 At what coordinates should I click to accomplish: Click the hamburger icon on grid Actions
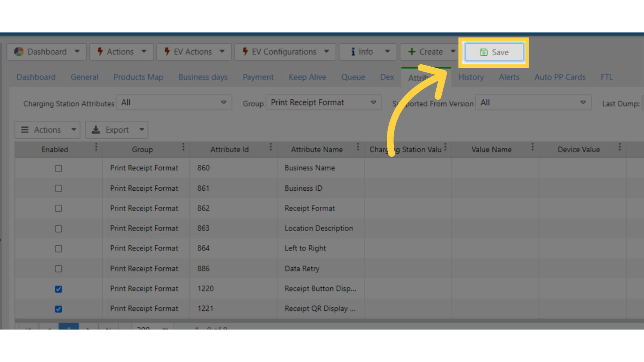pyautogui.click(x=25, y=130)
